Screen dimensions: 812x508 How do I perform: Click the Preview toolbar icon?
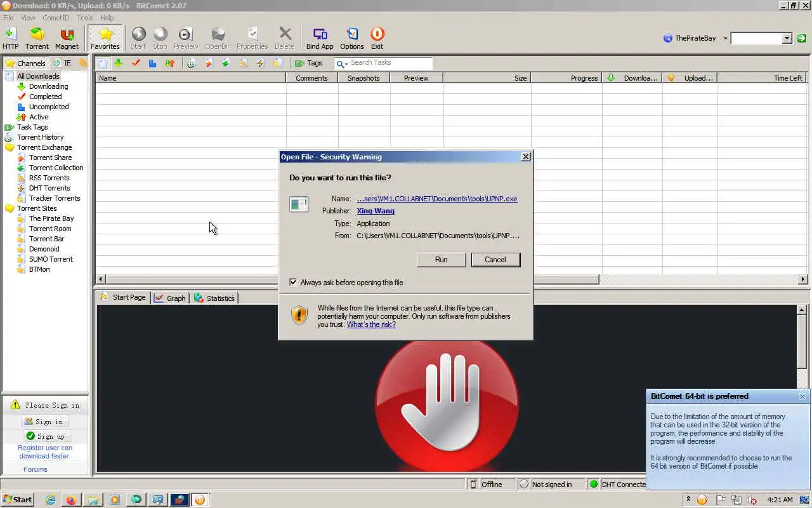[186, 38]
